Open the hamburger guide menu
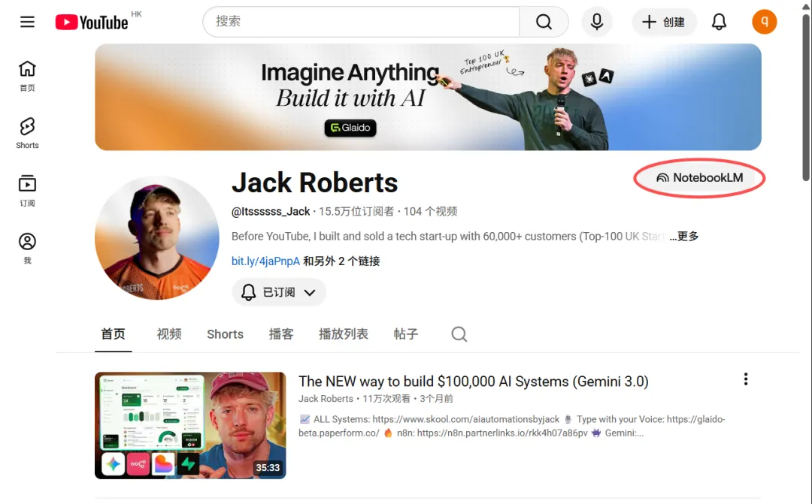Screen dimensions: 812x504 [x=28, y=22]
